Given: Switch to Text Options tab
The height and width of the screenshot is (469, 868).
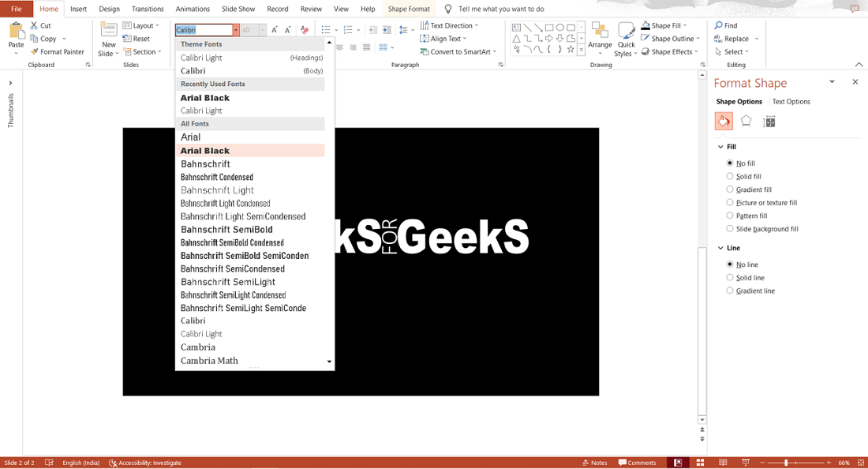Looking at the screenshot, I should click(x=791, y=101).
